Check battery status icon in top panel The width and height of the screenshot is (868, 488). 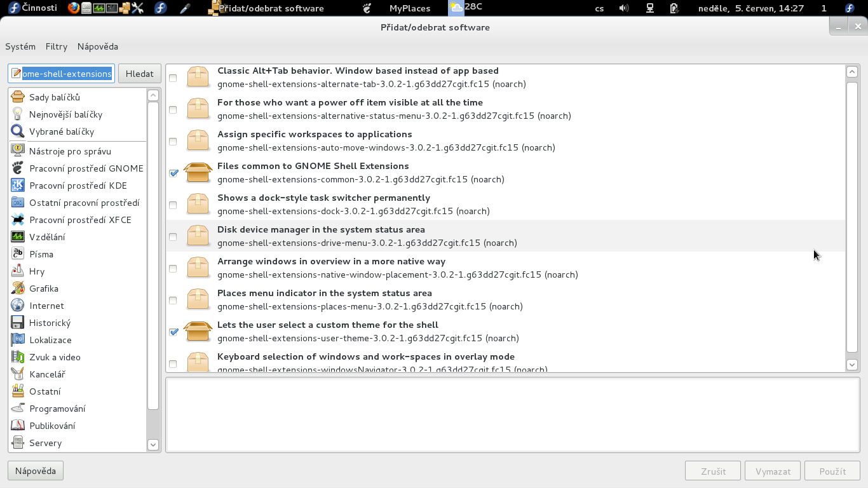pyautogui.click(x=674, y=8)
